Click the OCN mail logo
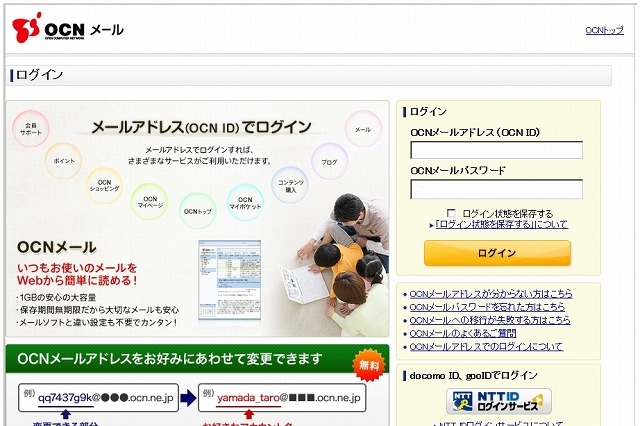Image resolution: width=640 pixels, height=426 pixels. [x=68, y=27]
